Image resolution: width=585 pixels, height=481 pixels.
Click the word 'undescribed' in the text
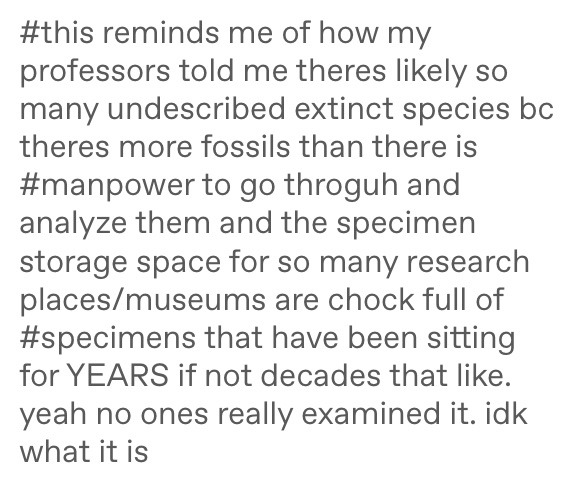(x=196, y=109)
